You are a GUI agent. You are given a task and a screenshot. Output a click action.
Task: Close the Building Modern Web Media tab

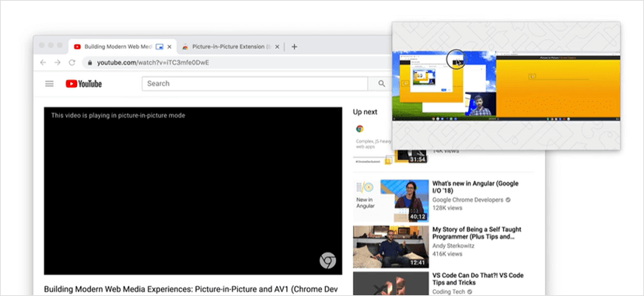pos(170,47)
